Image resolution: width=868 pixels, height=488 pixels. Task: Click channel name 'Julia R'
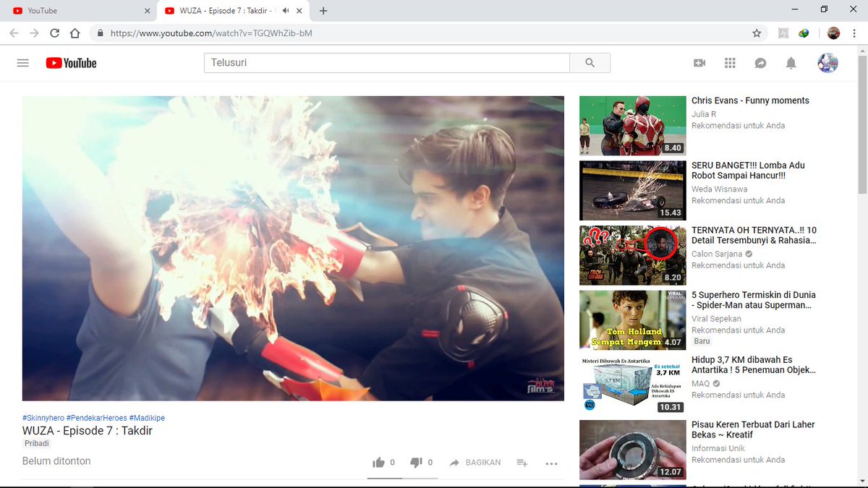tap(704, 114)
